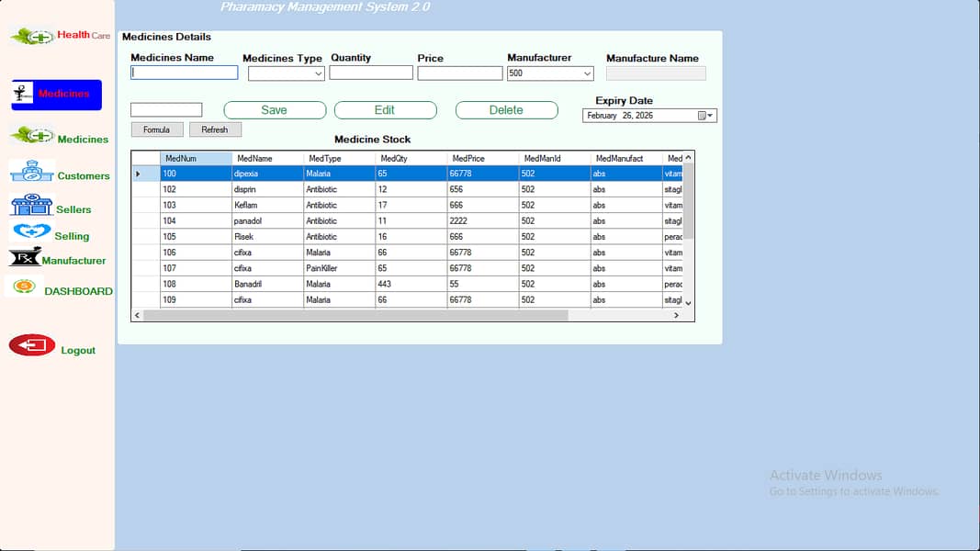Click the Delete button

click(506, 110)
